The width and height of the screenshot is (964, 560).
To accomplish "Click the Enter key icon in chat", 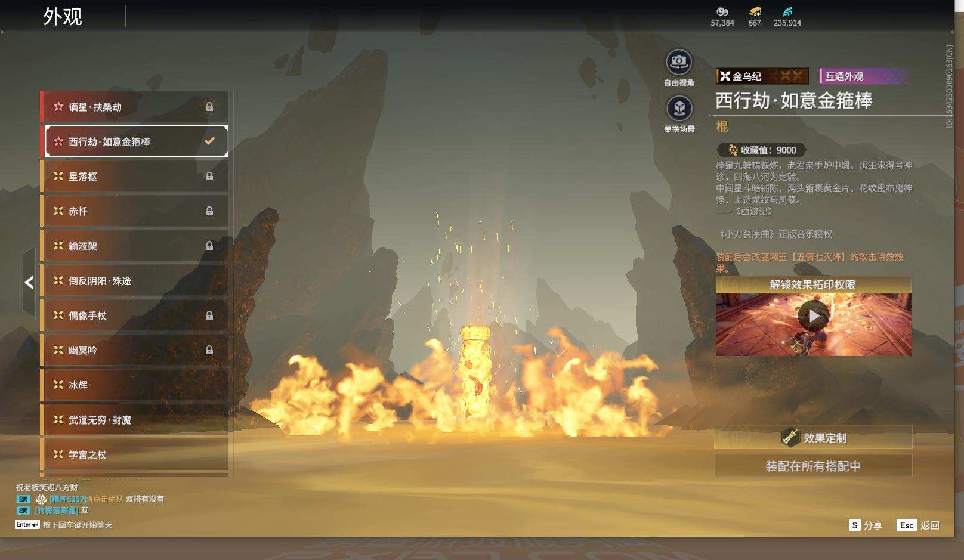I will point(27,525).
